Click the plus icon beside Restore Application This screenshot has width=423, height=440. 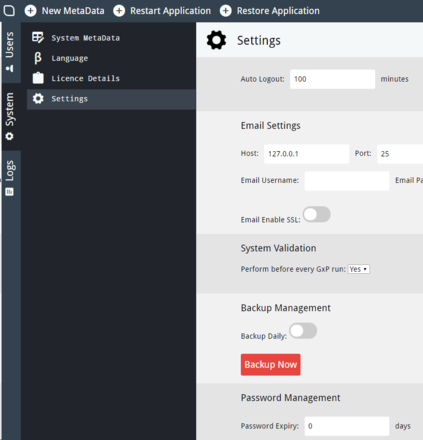[x=226, y=11]
